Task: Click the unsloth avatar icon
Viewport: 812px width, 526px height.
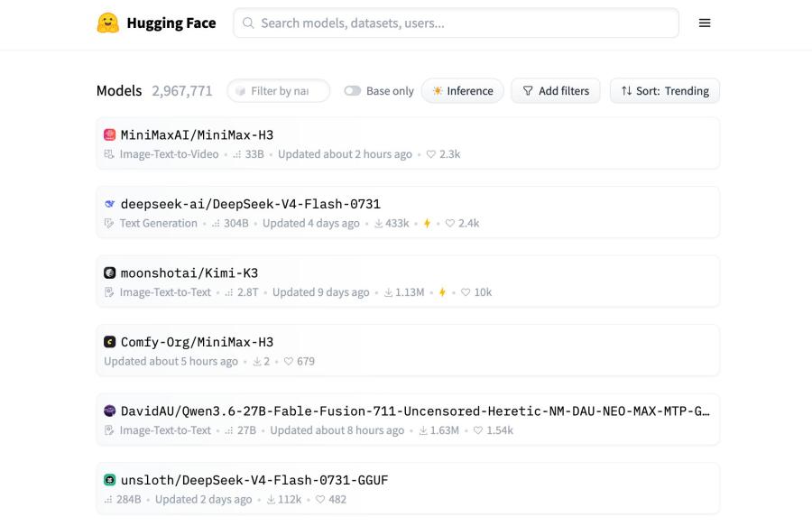Action: pos(109,480)
